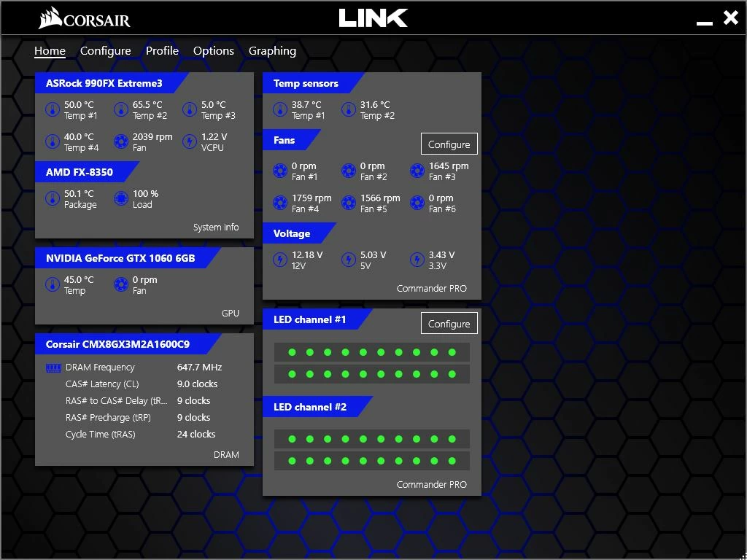Screen dimensions: 747x560
Task: Click the Temp #1 thermometer icon under ASRock
Action: 53,110
